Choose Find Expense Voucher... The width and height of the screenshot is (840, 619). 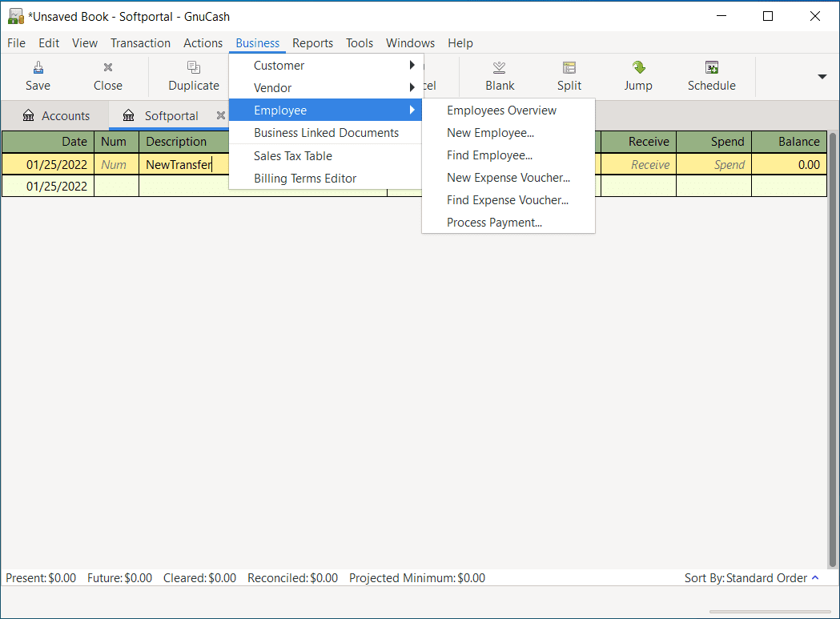point(508,200)
